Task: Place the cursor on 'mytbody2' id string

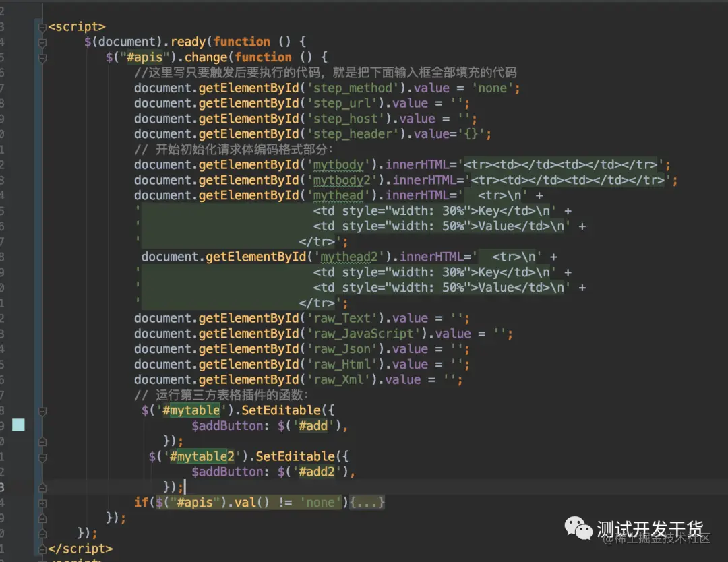Action: [342, 180]
